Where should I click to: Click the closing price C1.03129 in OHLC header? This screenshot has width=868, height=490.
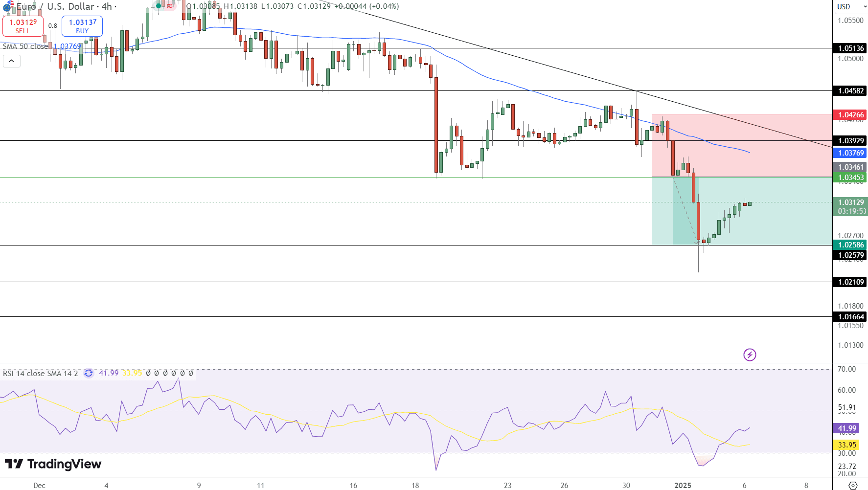(x=314, y=6)
